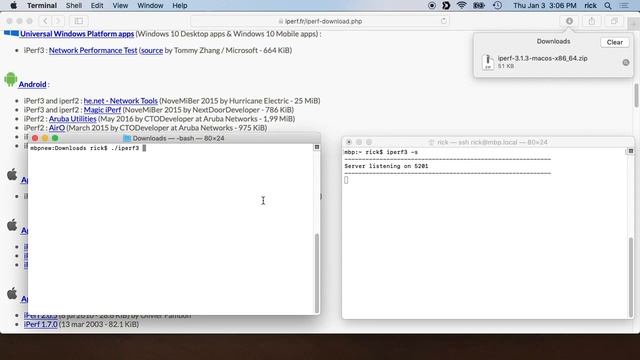Click the green Android robot icon
The width and height of the screenshot is (640, 360).
click(11, 79)
